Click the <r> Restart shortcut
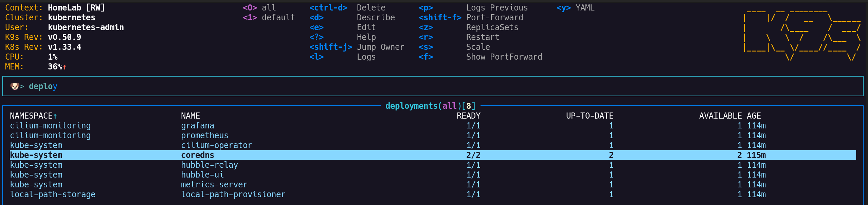This screenshot has height=205, width=868. pyautogui.click(x=459, y=37)
